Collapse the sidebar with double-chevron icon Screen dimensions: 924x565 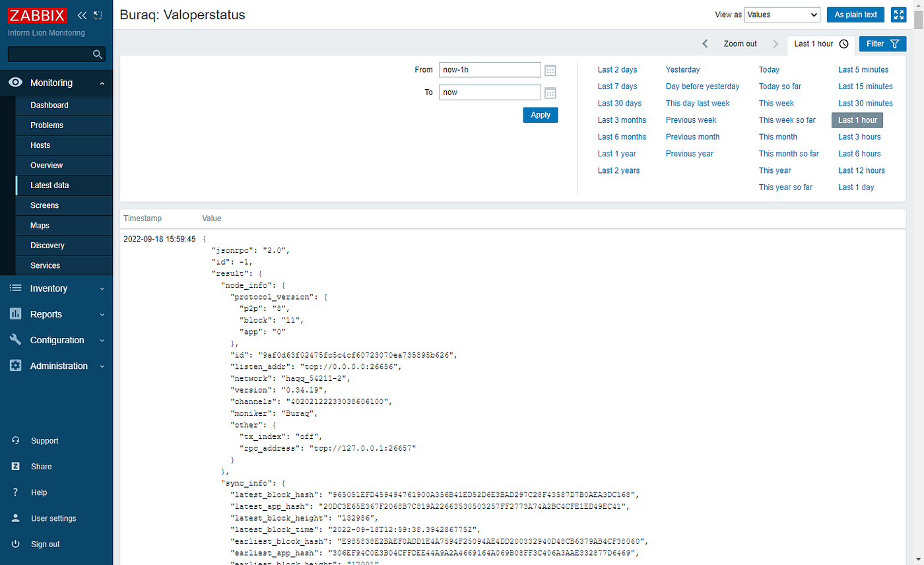82,15
